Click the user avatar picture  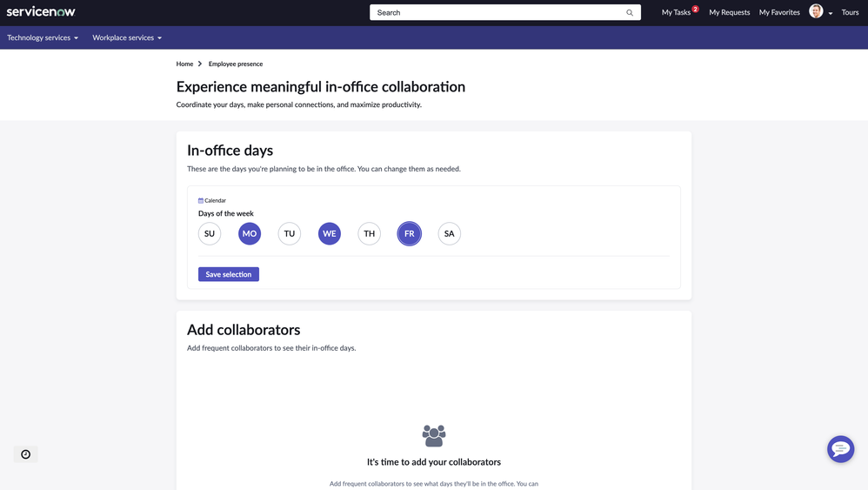click(x=816, y=11)
